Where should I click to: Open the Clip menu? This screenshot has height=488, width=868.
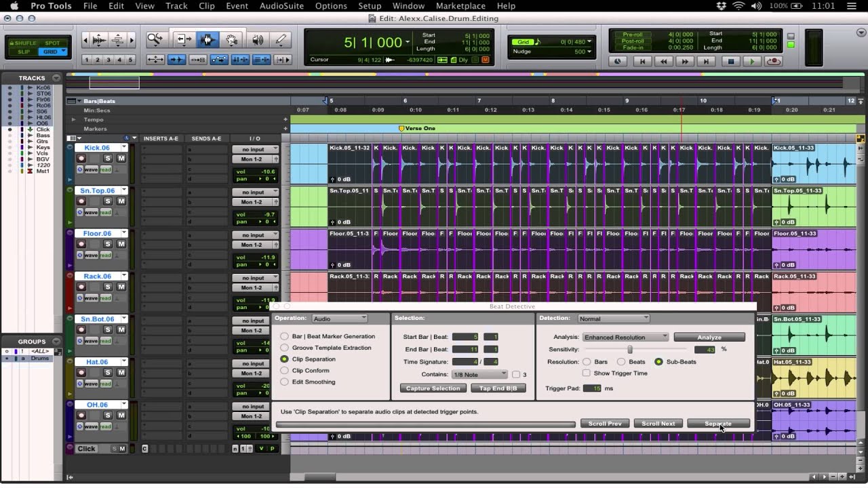point(207,5)
